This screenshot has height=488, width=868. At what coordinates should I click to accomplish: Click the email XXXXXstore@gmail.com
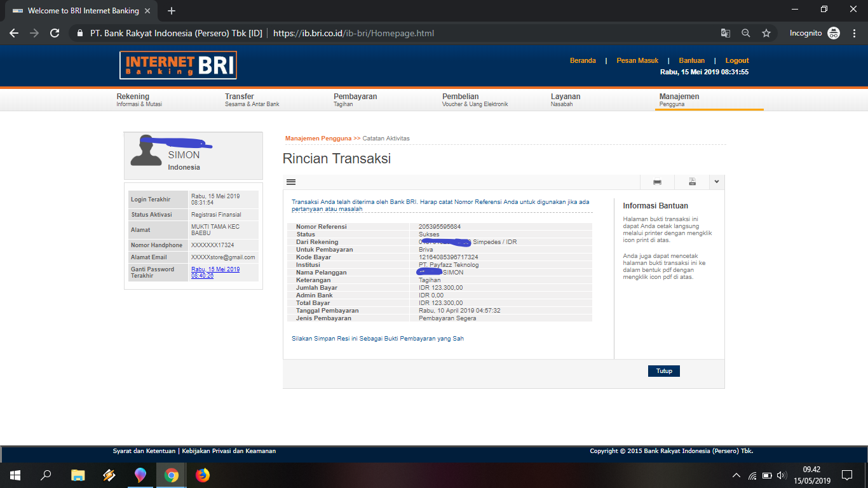223,257
